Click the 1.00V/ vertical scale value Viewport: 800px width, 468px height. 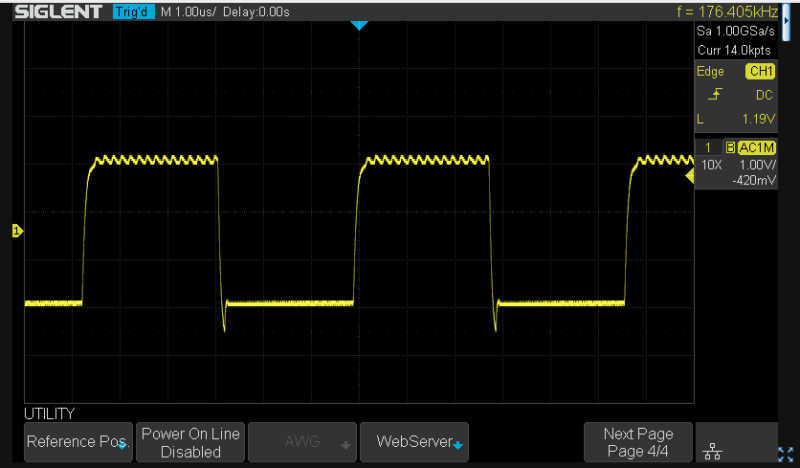point(757,164)
